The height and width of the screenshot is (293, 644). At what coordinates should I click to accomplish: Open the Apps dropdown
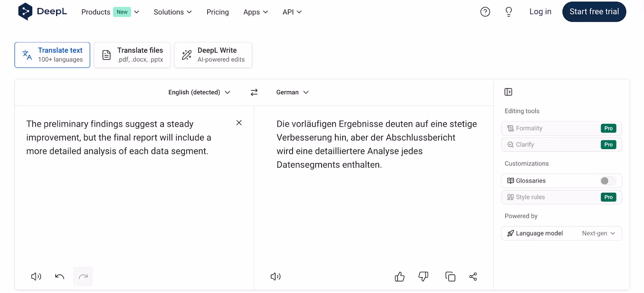click(256, 12)
